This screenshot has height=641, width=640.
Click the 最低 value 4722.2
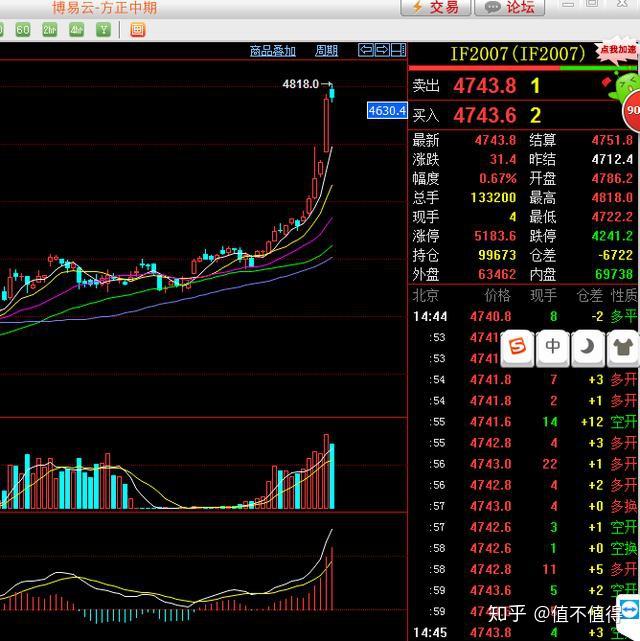612,217
